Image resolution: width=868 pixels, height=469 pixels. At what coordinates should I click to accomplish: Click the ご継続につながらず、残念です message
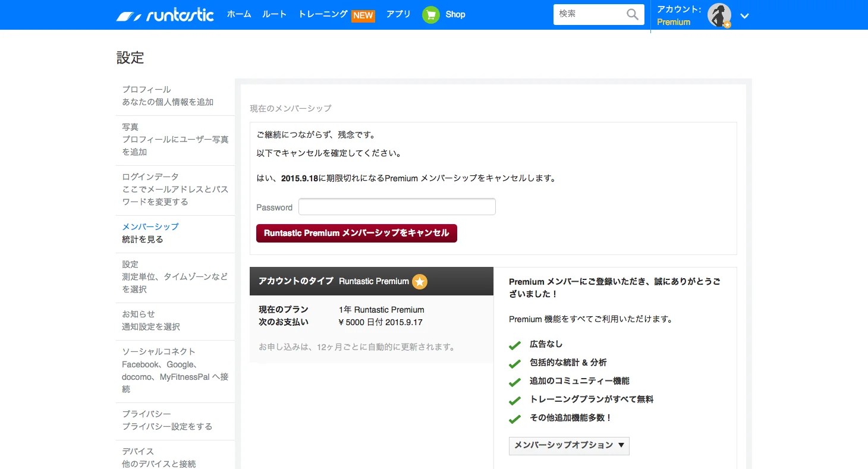316,135
